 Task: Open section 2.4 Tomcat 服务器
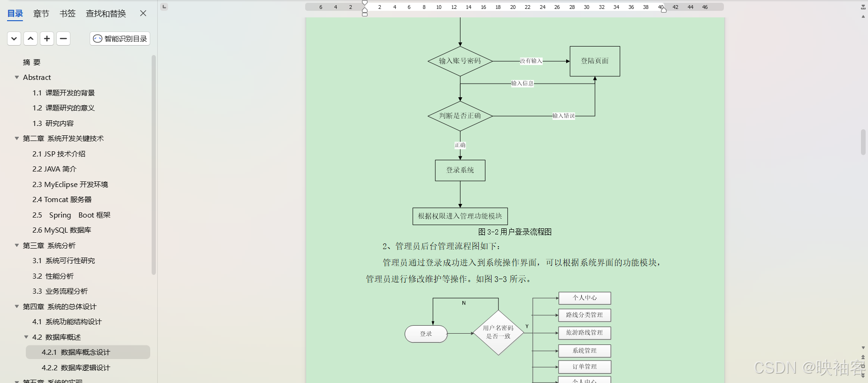pos(62,199)
